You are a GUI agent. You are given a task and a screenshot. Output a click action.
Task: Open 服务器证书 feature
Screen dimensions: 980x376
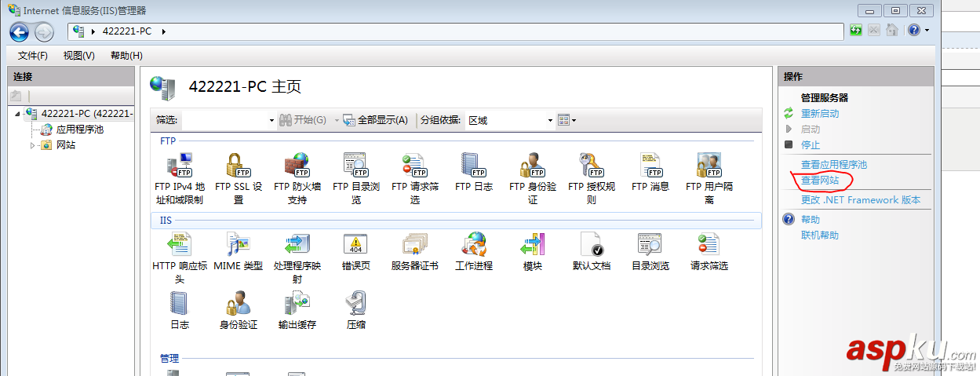pyautogui.click(x=415, y=252)
